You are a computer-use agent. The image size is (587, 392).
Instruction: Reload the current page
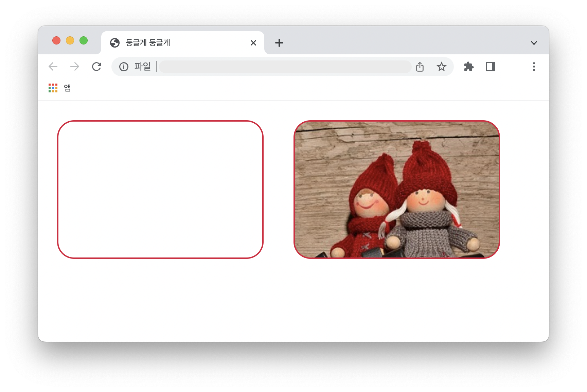(96, 67)
